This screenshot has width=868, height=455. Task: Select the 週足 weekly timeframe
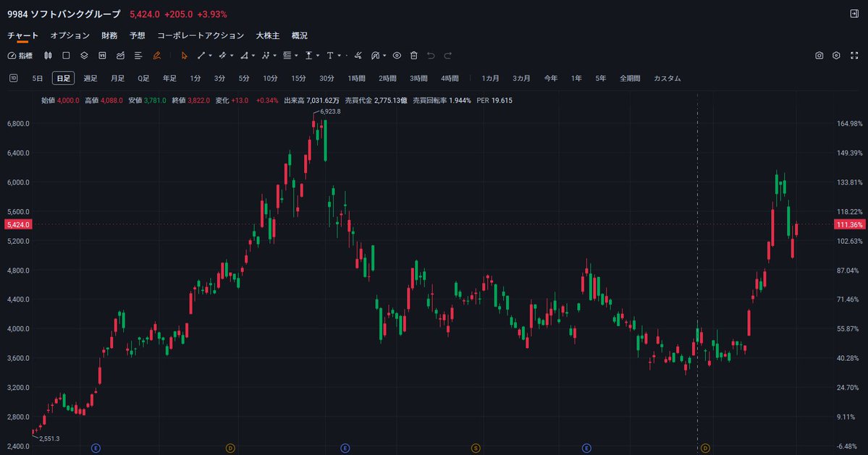click(x=90, y=79)
